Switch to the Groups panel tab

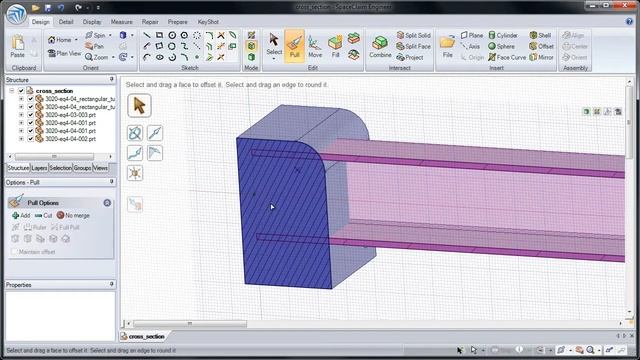tap(82, 168)
